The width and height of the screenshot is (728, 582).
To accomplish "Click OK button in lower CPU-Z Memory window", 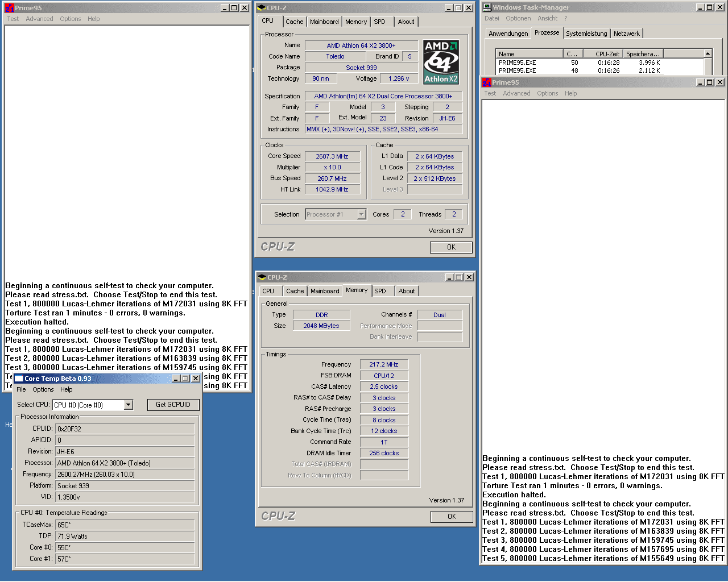I will [452, 517].
